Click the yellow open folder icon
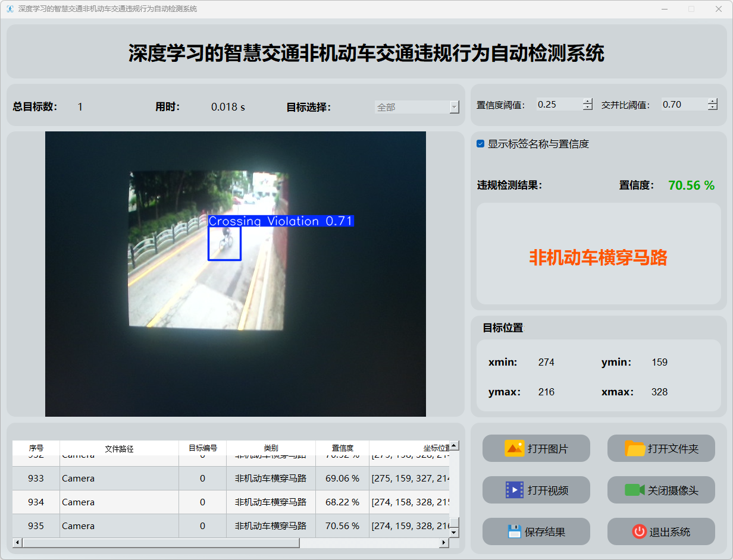Image resolution: width=733 pixels, height=560 pixels. 635,448
